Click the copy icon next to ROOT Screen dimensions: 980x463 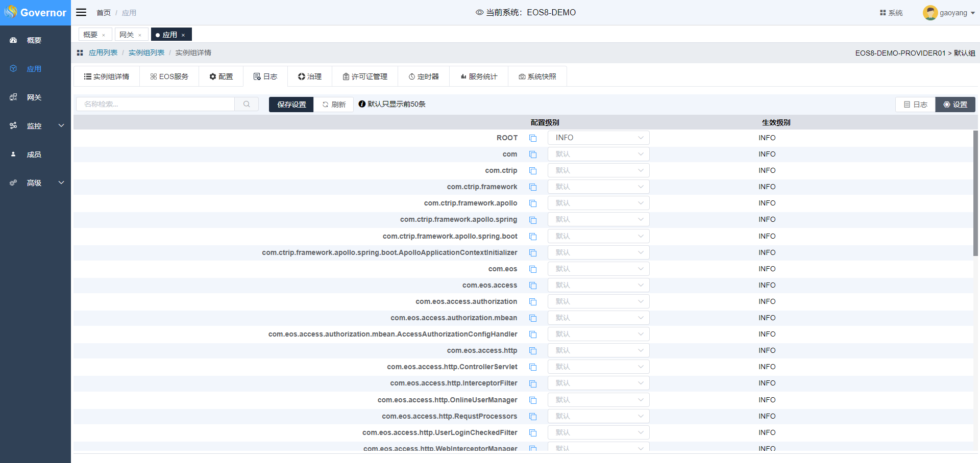[533, 138]
